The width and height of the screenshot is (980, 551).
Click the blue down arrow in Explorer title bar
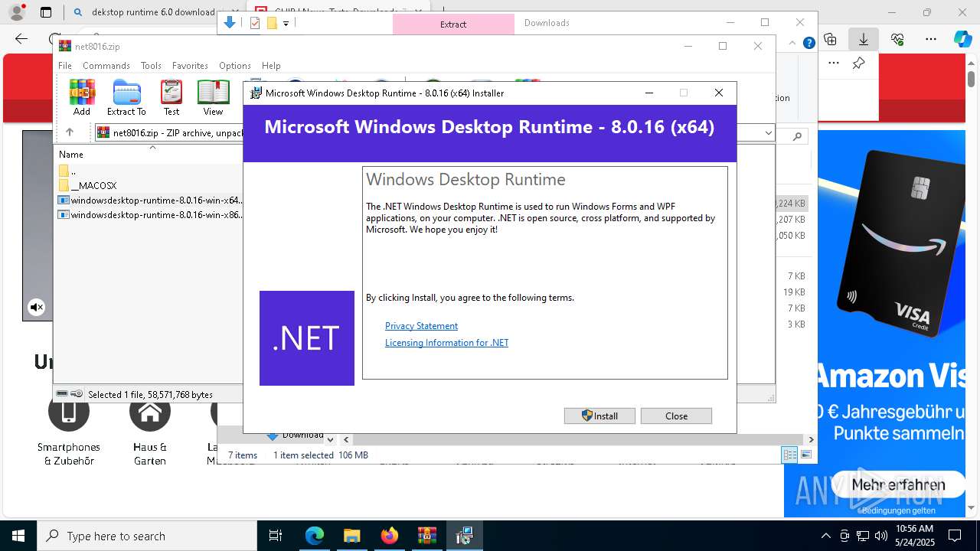[229, 23]
